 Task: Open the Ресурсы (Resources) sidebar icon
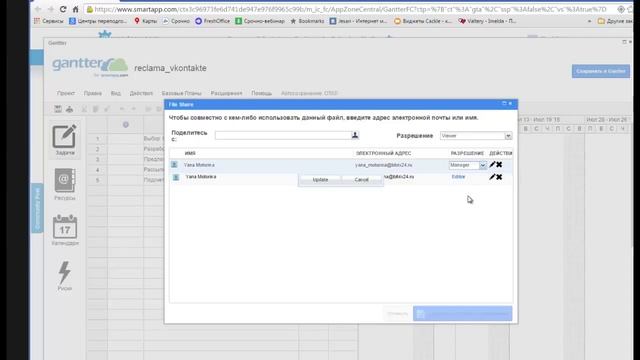64,184
